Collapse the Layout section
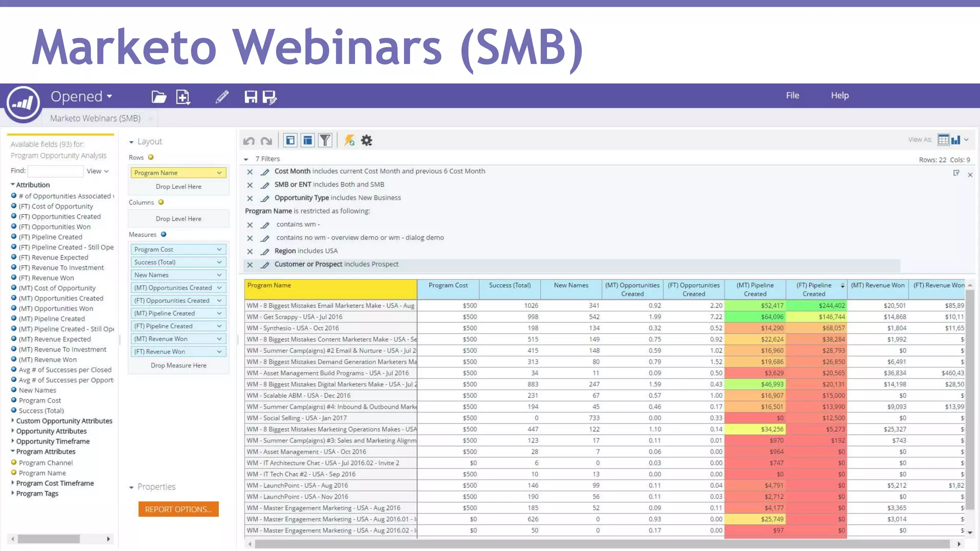980x551 pixels. click(131, 142)
